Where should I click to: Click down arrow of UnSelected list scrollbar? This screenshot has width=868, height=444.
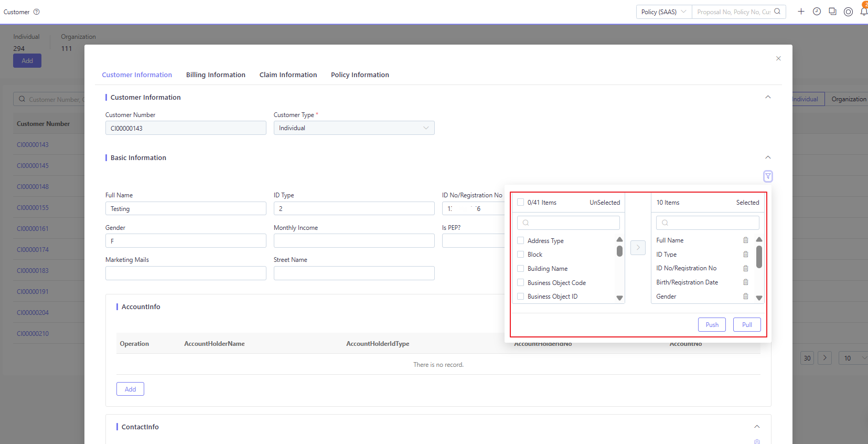point(619,298)
